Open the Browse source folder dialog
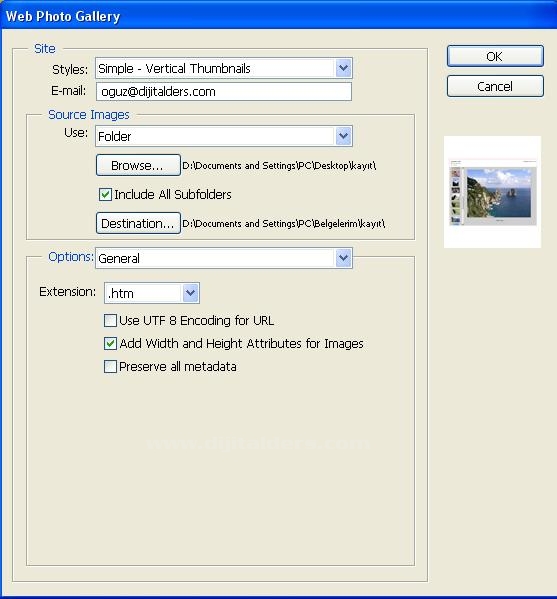Screen dimensions: 557x599 (138, 165)
